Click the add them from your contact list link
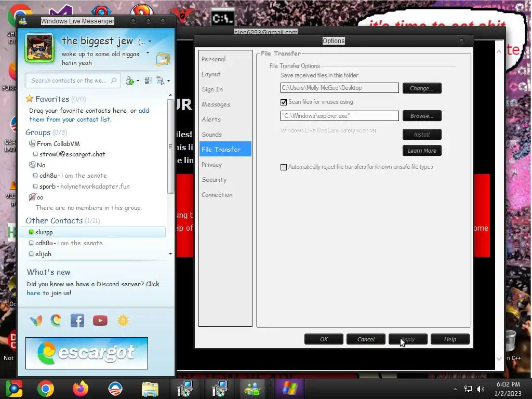The width and height of the screenshot is (532, 399). coord(89,115)
